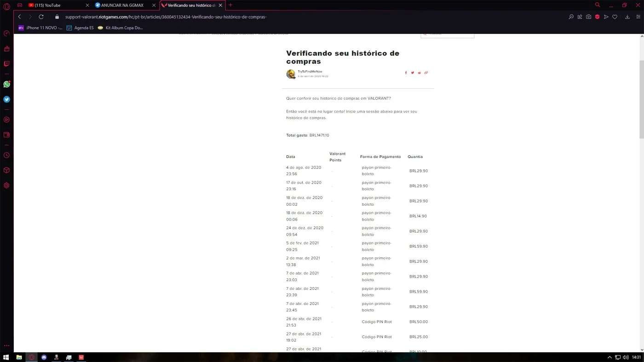This screenshot has height=362, width=644.
Task: Click the pinboard edit icon in toolbar
Action: point(580,17)
